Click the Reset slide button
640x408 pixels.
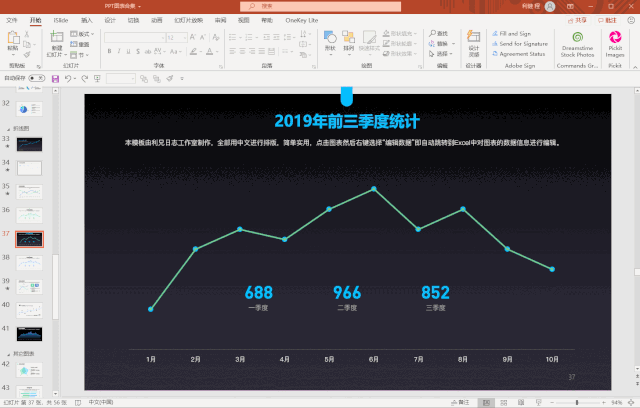pos(80,44)
